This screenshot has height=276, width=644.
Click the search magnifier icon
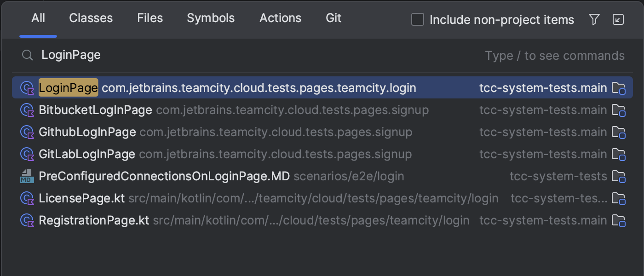point(28,55)
